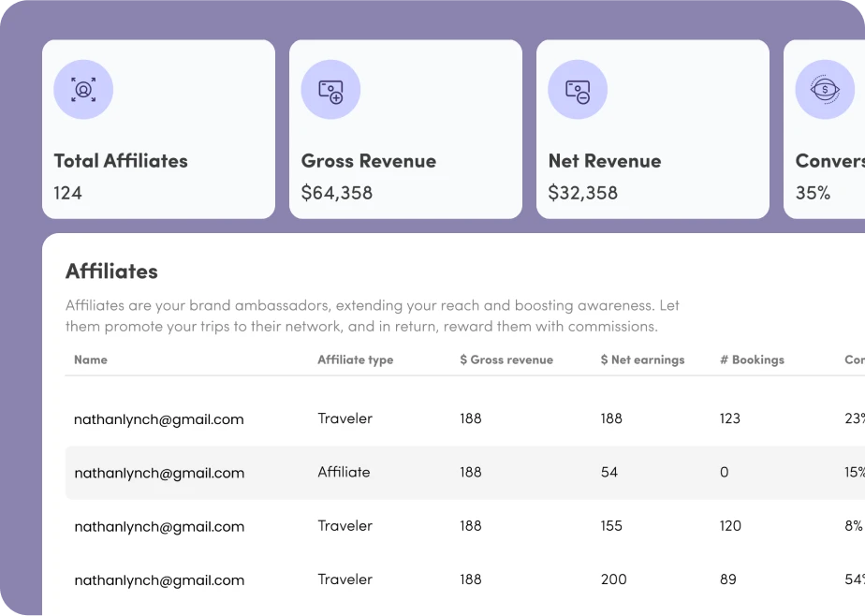865x616 pixels.
Task: Click the net earnings value 200
Action: coord(613,579)
